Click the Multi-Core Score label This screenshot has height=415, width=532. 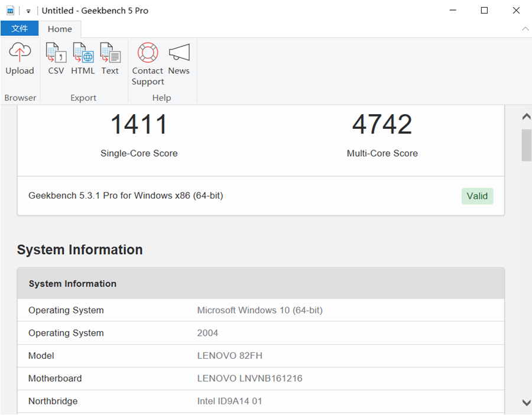pyautogui.click(x=382, y=153)
